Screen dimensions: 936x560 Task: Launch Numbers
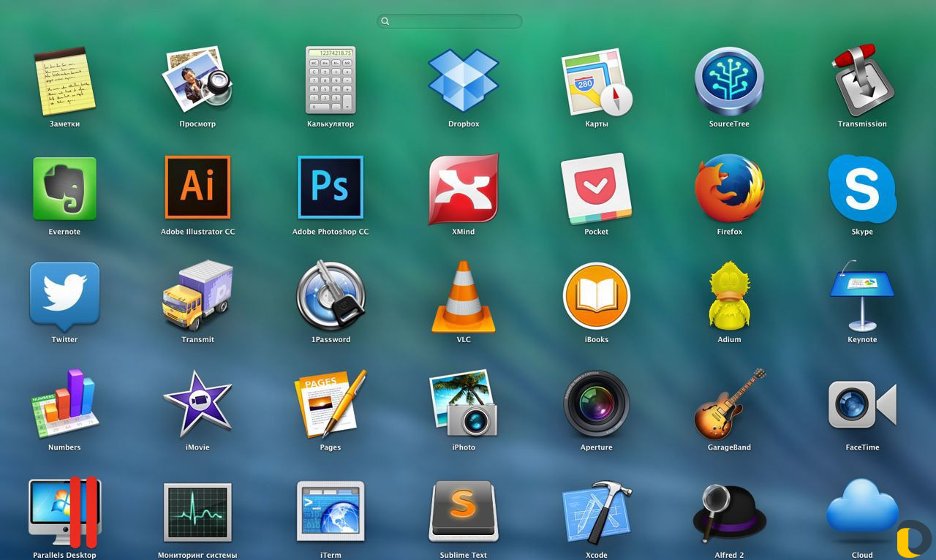64,404
